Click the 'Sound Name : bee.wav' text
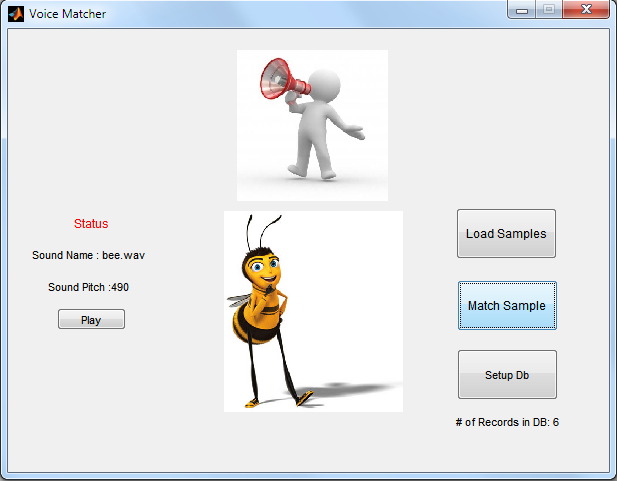 89,255
